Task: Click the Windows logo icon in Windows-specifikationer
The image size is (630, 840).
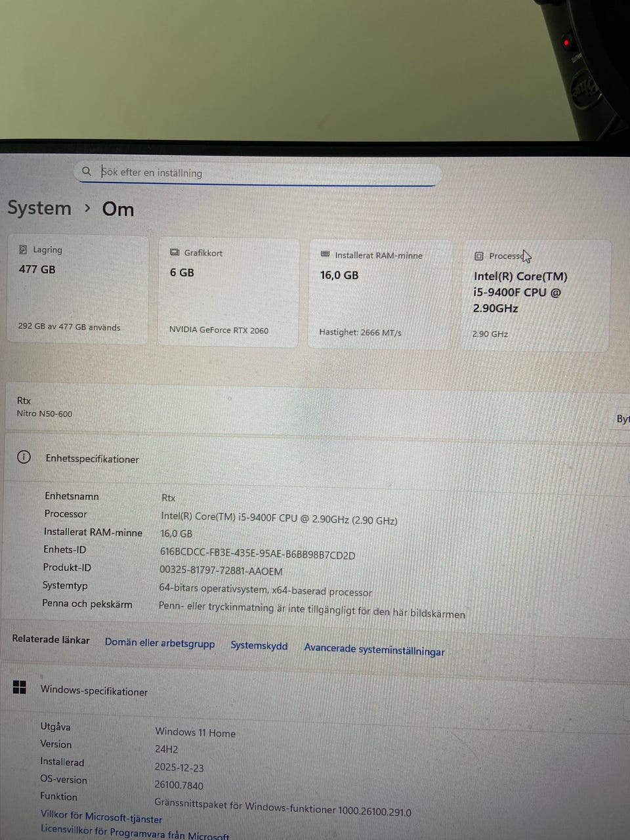Action: [x=20, y=687]
